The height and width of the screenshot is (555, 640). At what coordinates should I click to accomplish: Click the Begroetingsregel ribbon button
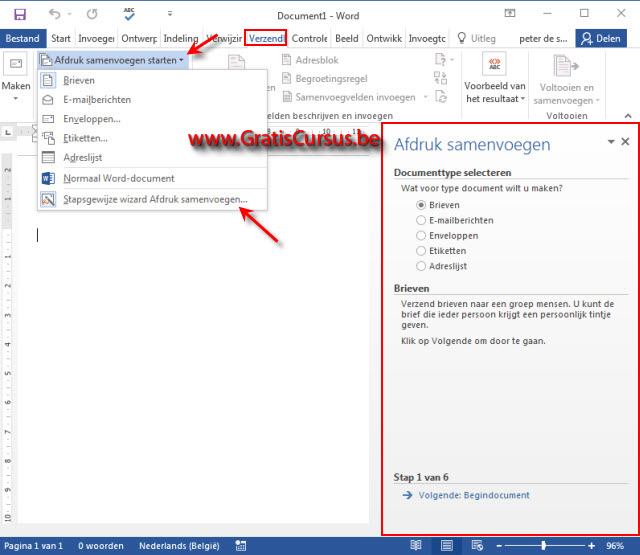click(325, 78)
